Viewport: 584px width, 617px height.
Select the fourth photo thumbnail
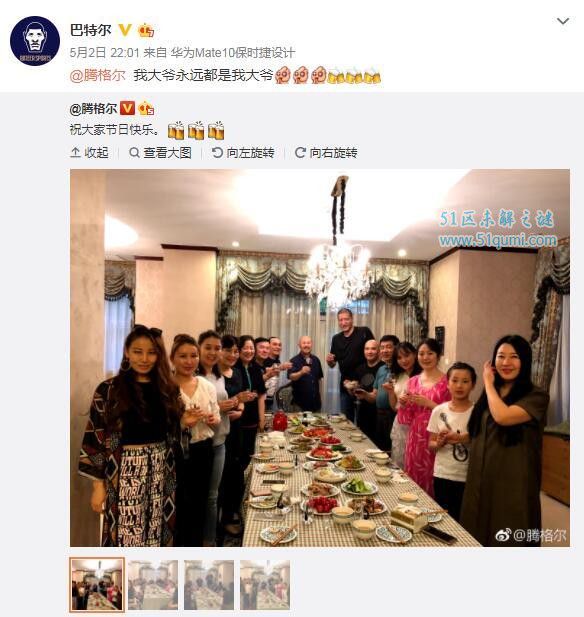coord(265,585)
